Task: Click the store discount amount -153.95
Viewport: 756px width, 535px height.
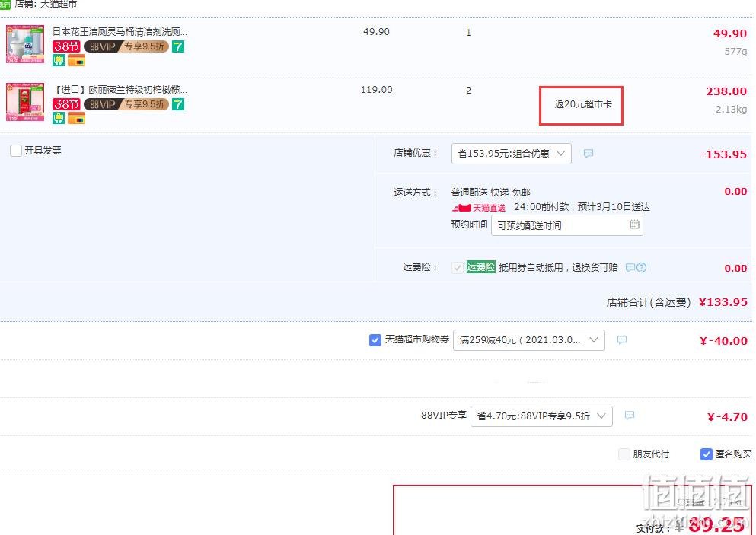Action: tap(723, 154)
